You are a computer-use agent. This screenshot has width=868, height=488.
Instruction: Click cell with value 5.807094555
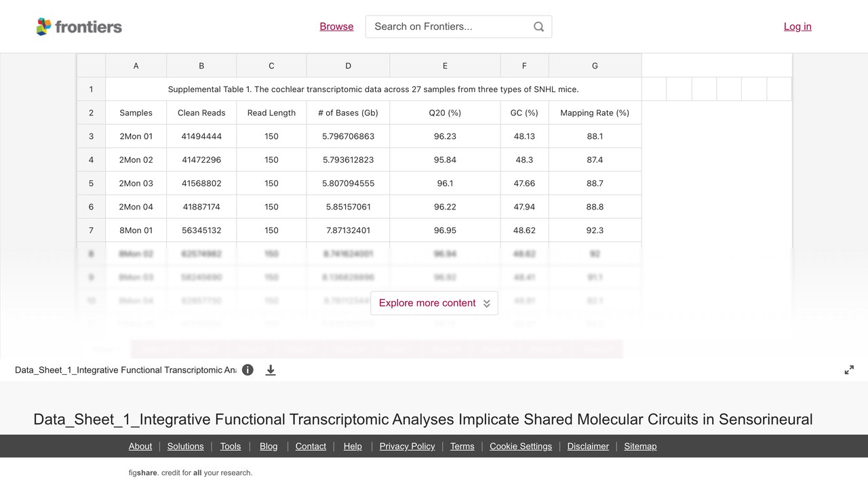[x=348, y=184]
